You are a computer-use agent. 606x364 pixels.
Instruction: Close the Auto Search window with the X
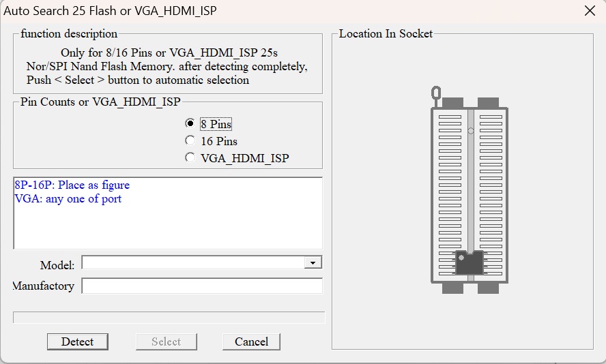tap(590, 11)
